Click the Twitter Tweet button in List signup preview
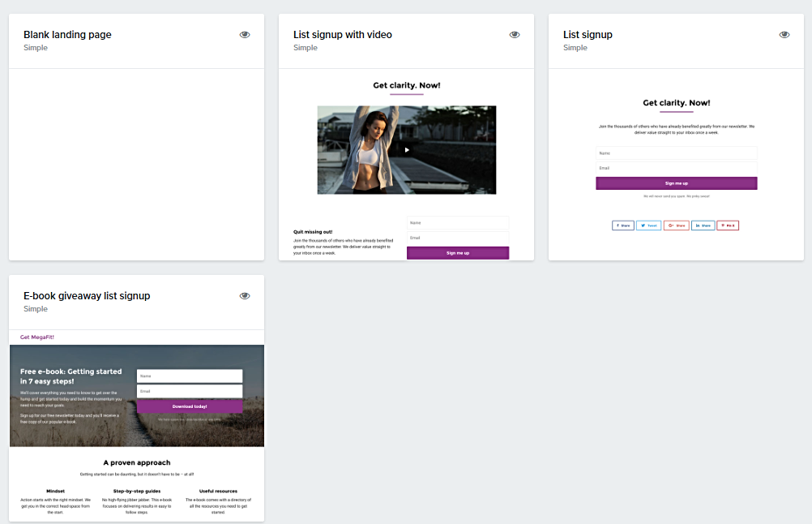Screen dimensions: 812x524 [x=649, y=225]
